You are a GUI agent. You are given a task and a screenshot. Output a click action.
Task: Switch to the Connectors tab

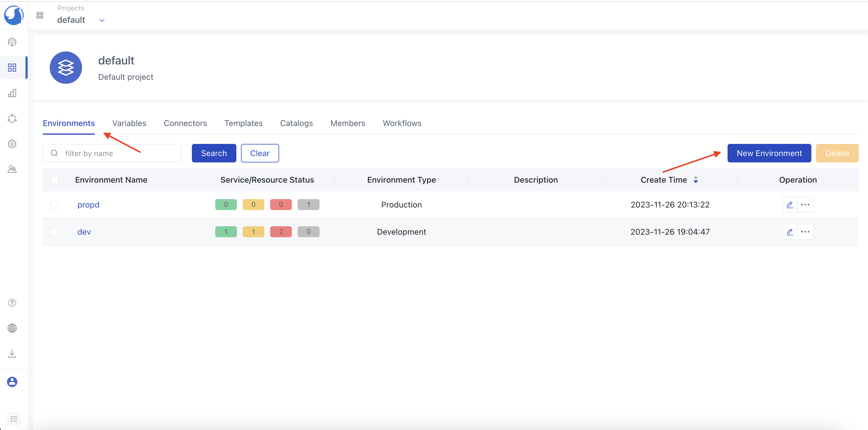click(185, 123)
